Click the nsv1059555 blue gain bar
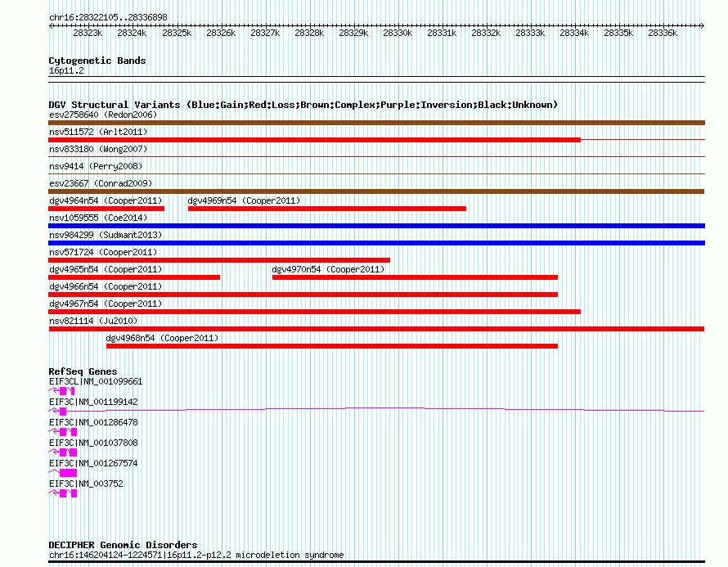 376,226
